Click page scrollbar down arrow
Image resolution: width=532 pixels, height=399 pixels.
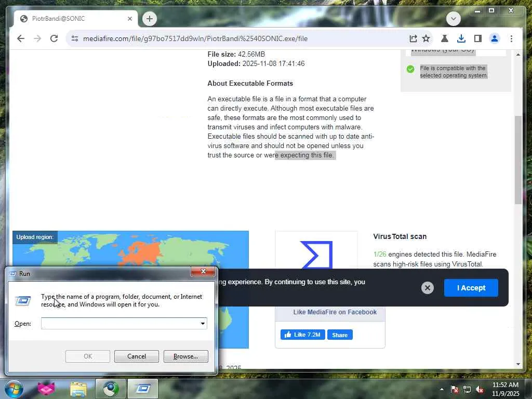pyautogui.click(x=518, y=364)
